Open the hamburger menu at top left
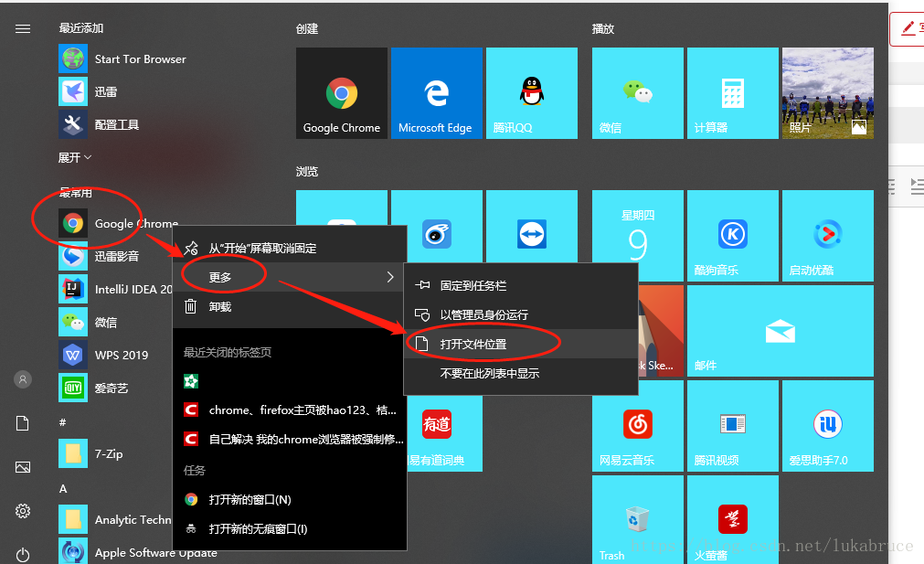 point(23,29)
